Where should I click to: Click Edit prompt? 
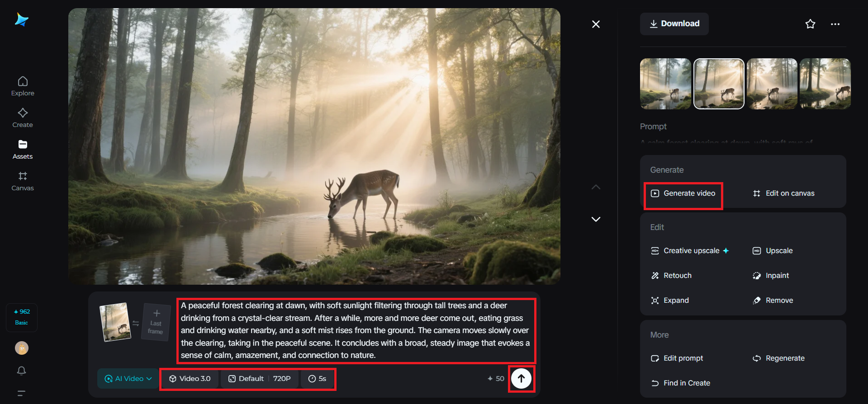coord(677,358)
